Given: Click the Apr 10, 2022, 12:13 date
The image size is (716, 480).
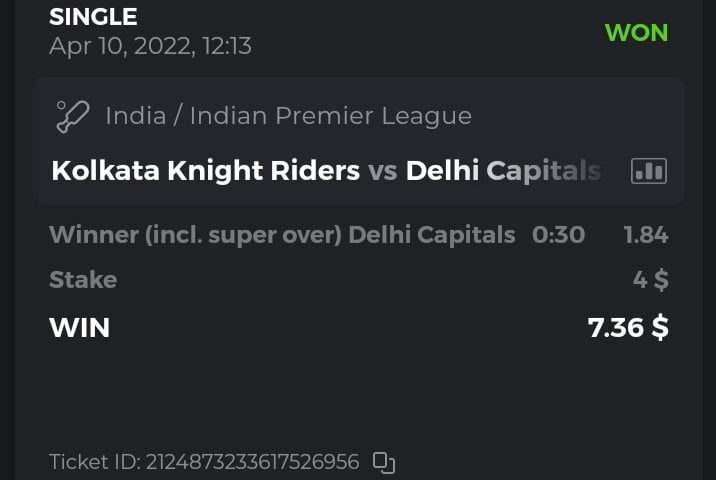Looking at the screenshot, I should [150, 46].
